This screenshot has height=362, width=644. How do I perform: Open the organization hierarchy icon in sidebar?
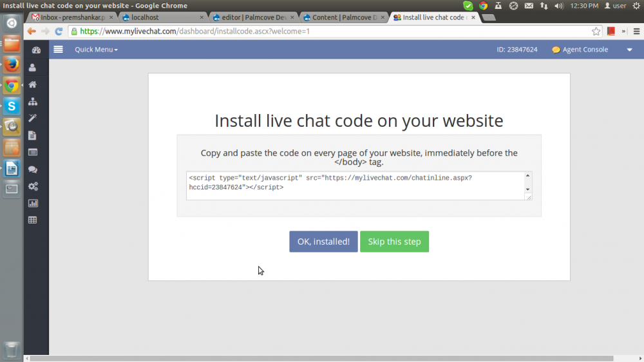[x=32, y=102]
